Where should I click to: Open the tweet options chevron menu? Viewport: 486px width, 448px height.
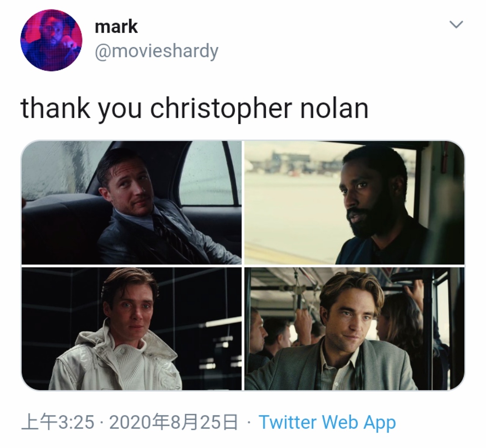click(456, 25)
